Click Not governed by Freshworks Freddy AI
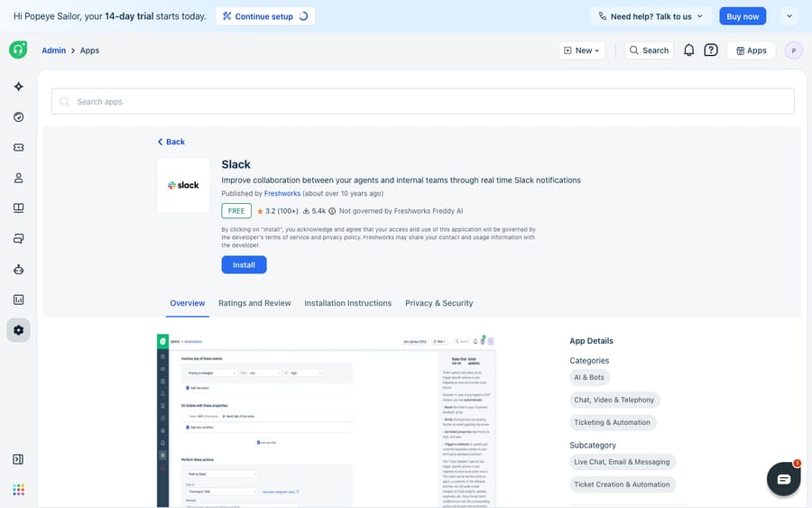Image resolution: width=812 pixels, height=508 pixels. [x=401, y=211]
